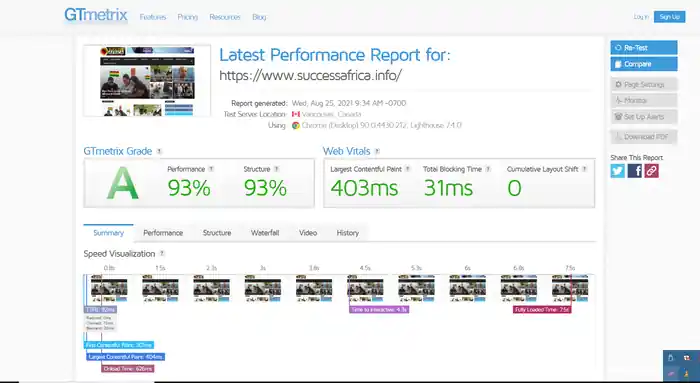The image size is (700, 383).
Task: Click the 93% Performance score value
Action: click(189, 187)
